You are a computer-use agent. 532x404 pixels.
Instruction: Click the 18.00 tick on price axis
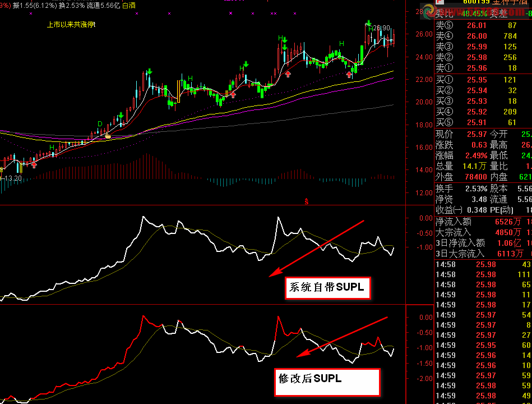pyautogui.click(x=424, y=125)
